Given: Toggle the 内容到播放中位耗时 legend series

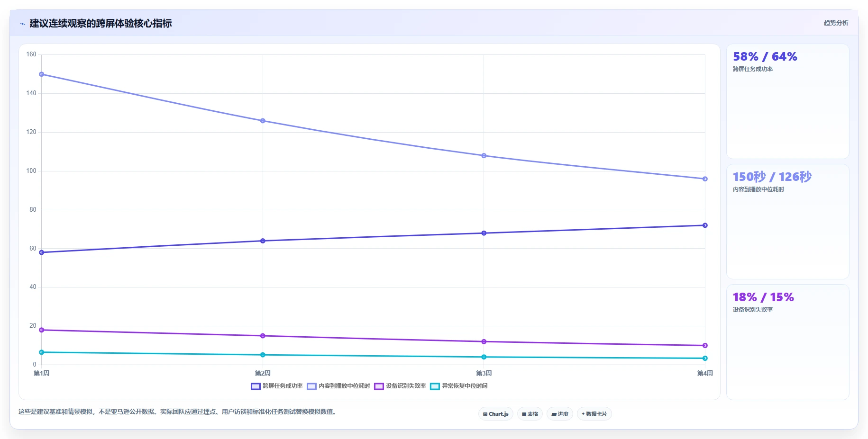Looking at the screenshot, I should [x=338, y=386].
